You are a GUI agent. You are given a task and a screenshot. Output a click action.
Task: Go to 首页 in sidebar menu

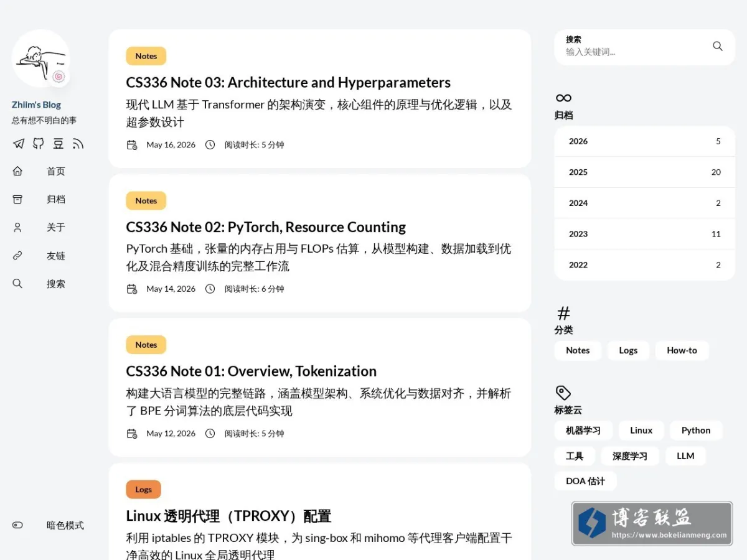tap(55, 171)
